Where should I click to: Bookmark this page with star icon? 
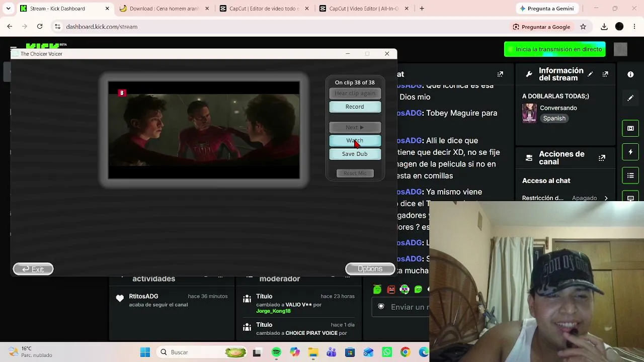[583, 27]
